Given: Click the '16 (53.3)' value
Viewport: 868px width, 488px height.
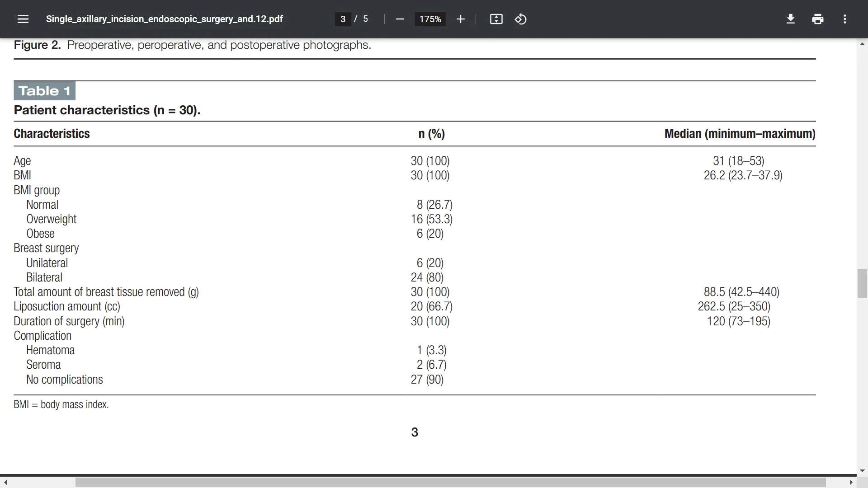Looking at the screenshot, I should [432, 219].
